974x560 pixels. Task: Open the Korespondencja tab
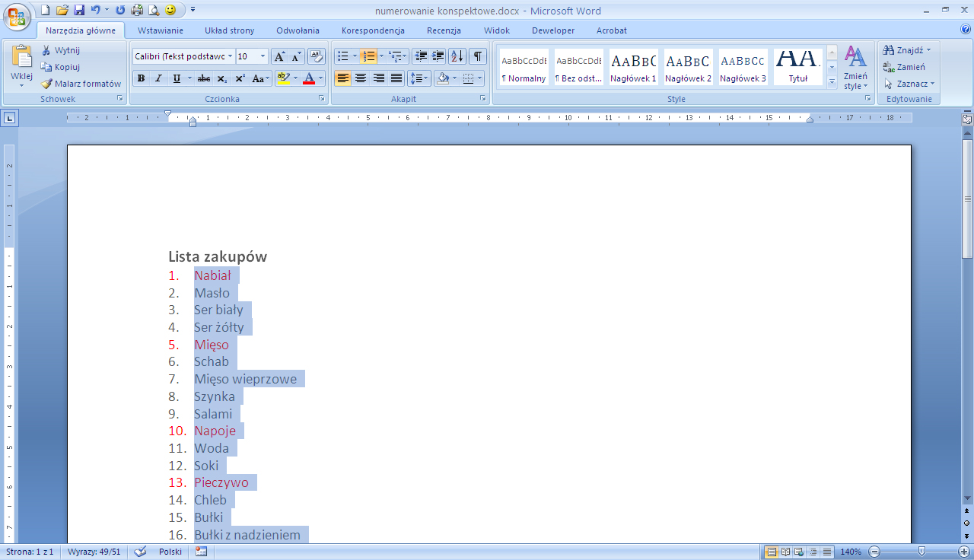coord(373,30)
